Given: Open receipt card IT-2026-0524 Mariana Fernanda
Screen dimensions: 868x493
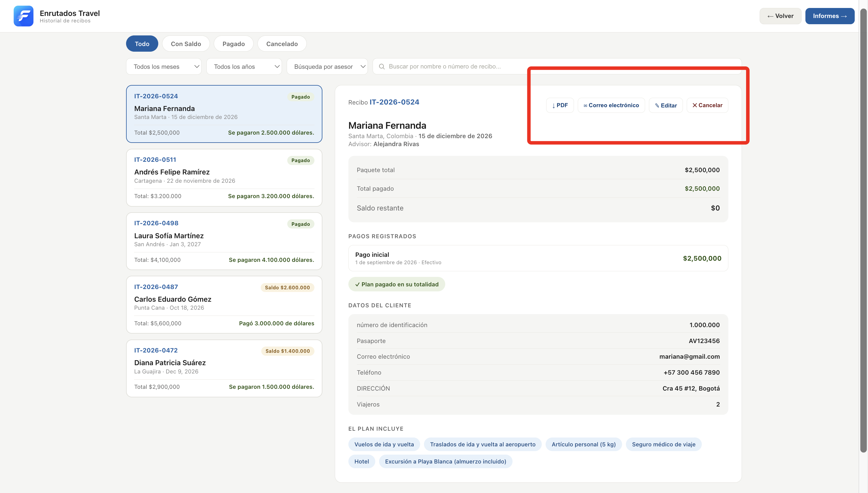Looking at the screenshot, I should (224, 114).
